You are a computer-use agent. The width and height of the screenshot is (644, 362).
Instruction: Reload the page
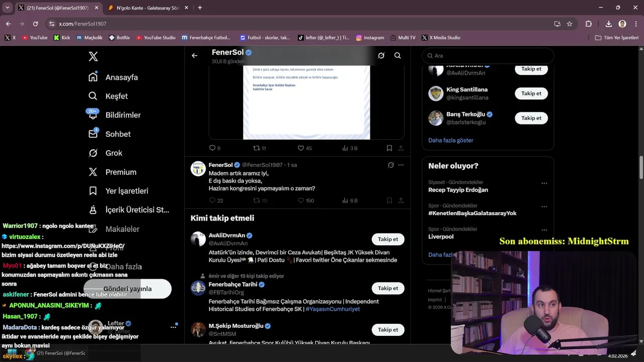click(x=35, y=24)
